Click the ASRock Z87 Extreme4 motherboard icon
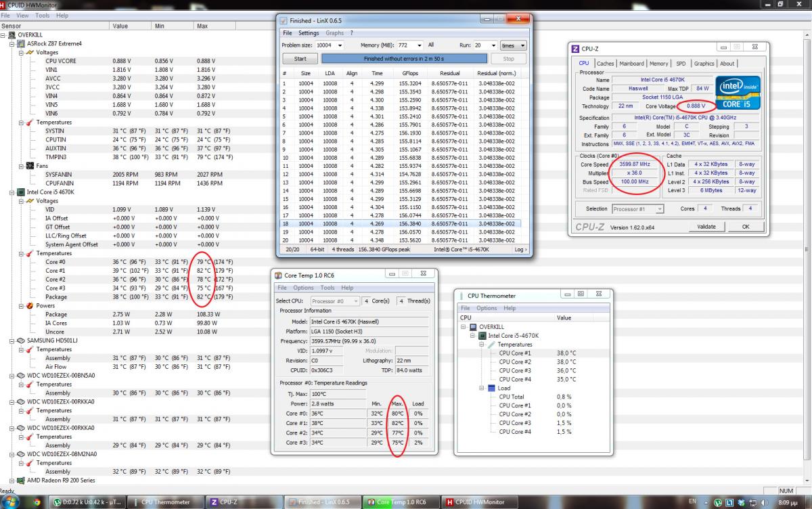 (x=21, y=43)
